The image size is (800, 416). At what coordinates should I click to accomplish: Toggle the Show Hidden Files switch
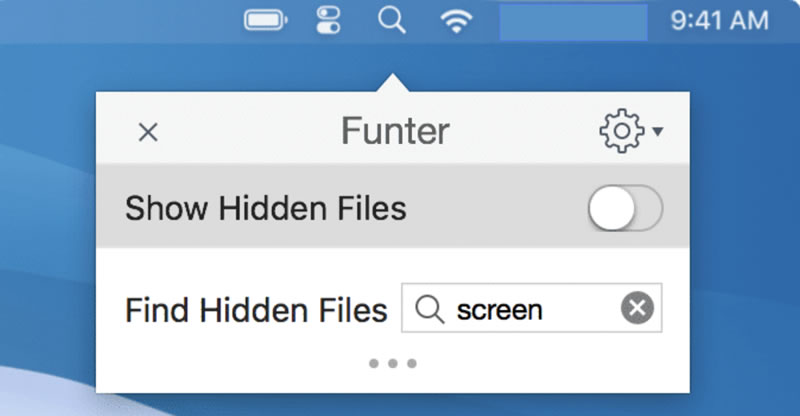tap(625, 208)
